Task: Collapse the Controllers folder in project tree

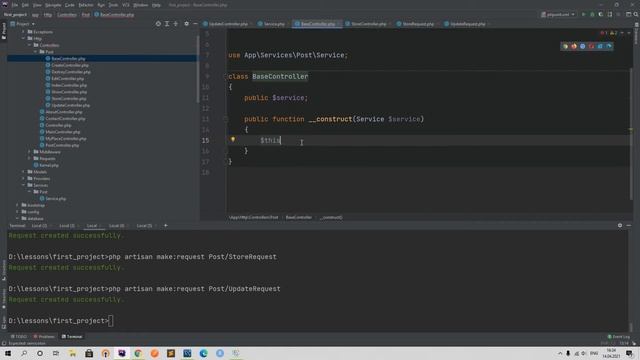Action: pos(30,45)
